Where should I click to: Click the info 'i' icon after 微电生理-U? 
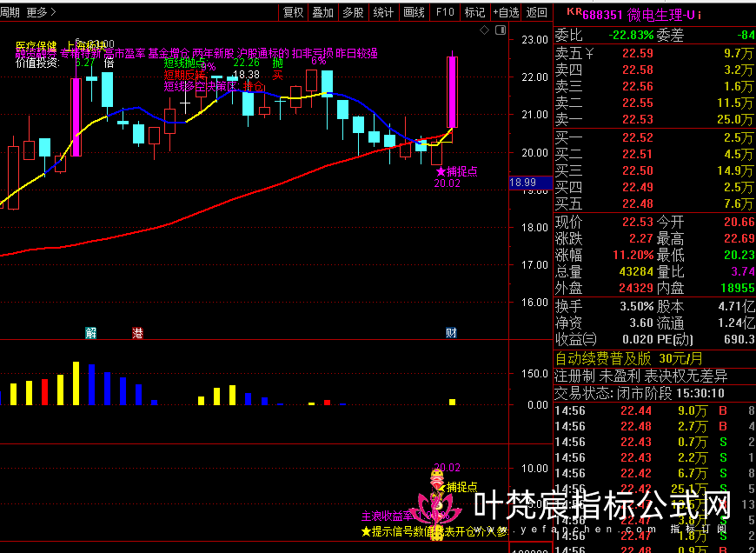pyautogui.click(x=700, y=16)
